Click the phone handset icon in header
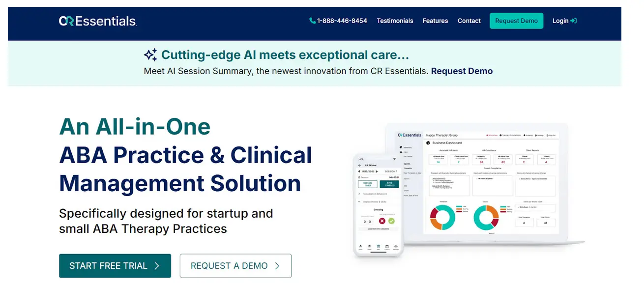 point(312,21)
